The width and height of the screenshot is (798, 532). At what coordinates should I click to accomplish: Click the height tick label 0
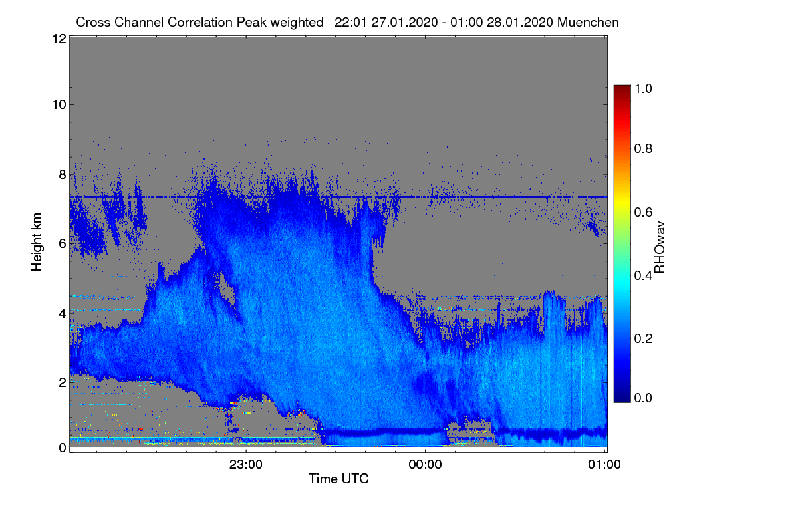pyautogui.click(x=61, y=448)
